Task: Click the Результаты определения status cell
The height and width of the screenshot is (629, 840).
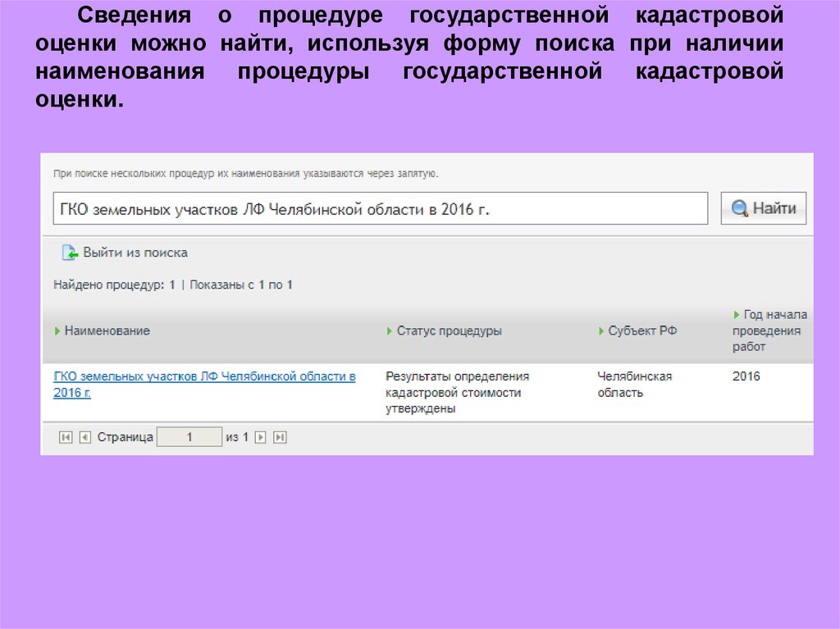Action: tap(457, 392)
